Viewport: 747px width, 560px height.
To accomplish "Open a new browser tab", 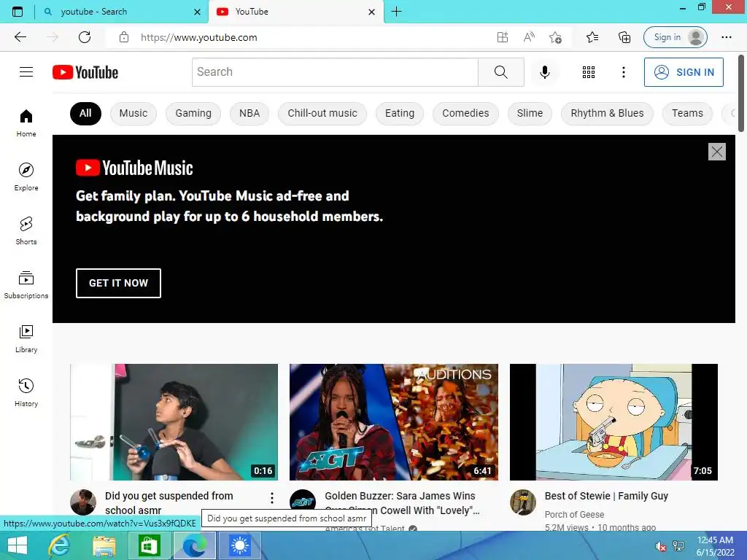I will [396, 12].
